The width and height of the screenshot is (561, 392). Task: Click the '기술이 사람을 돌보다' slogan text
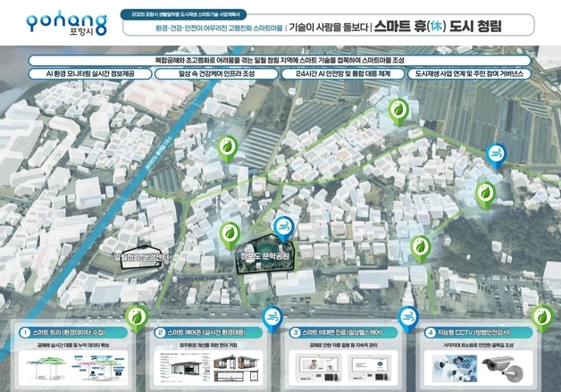coord(329,27)
